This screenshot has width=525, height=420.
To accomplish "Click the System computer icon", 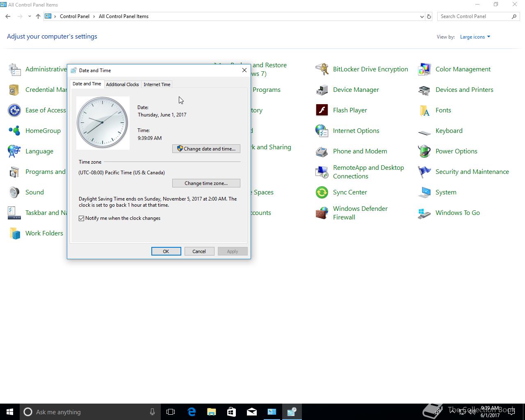I will (x=425, y=192).
